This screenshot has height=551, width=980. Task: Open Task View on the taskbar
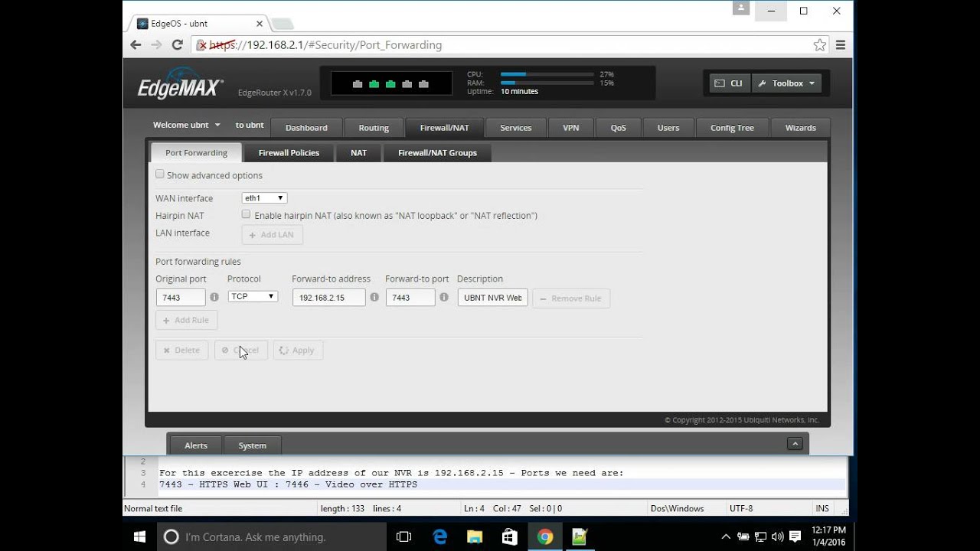403,536
